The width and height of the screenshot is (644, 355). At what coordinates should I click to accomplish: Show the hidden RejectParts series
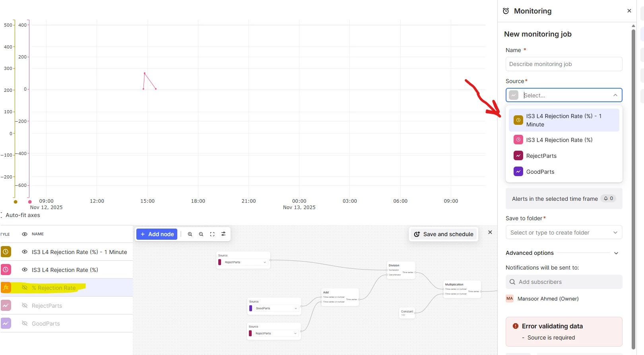click(x=25, y=305)
